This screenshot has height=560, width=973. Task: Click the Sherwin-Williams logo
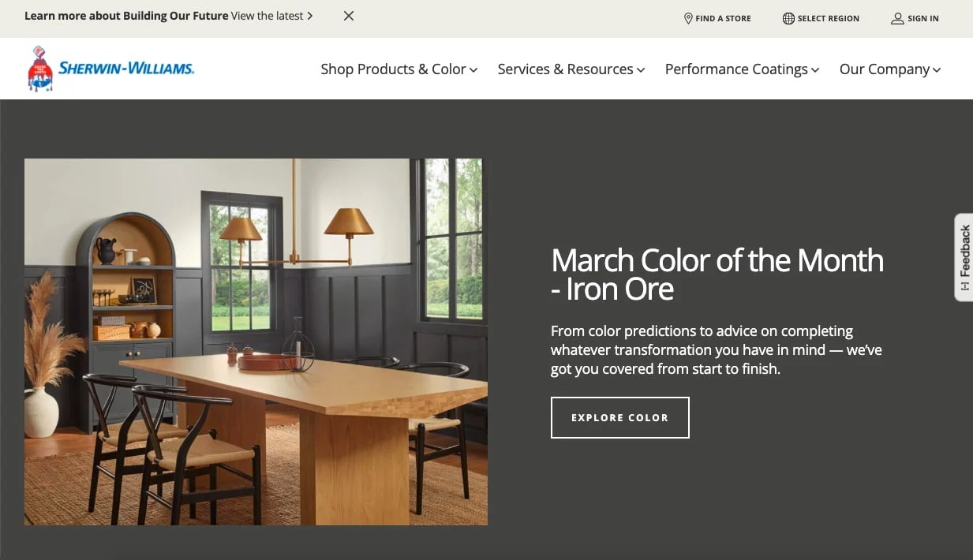click(111, 69)
